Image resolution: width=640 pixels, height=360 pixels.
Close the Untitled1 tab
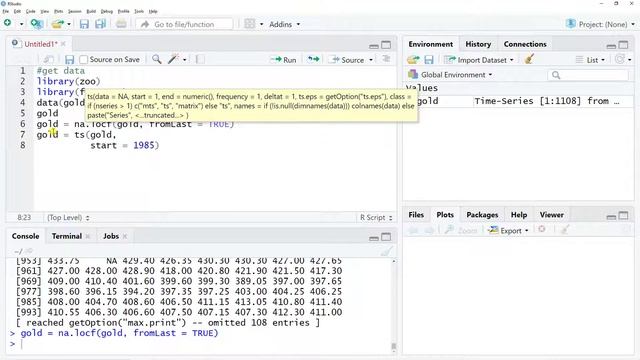point(63,44)
